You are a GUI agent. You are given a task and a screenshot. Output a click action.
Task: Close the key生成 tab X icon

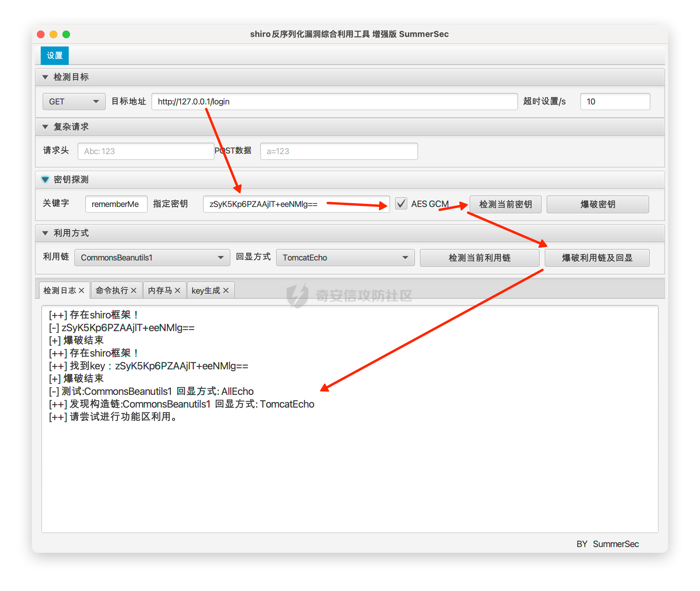click(x=226, y=290)
